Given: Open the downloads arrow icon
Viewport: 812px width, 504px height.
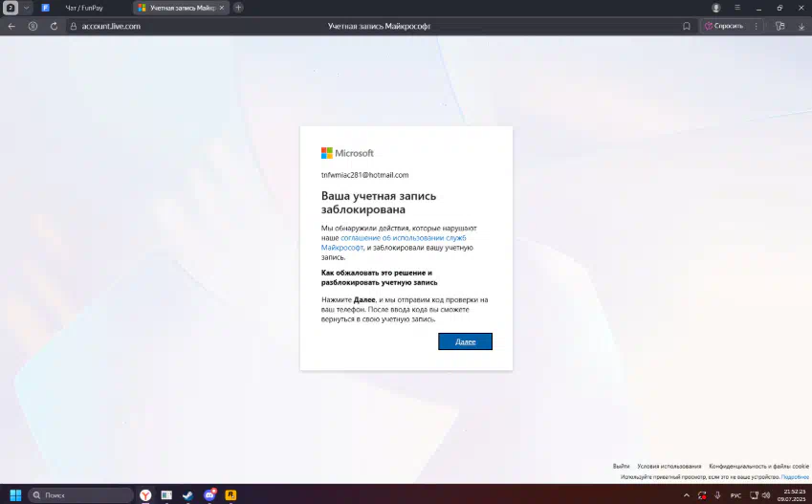Looking at the screenshot, I should [x=801, y=26].
